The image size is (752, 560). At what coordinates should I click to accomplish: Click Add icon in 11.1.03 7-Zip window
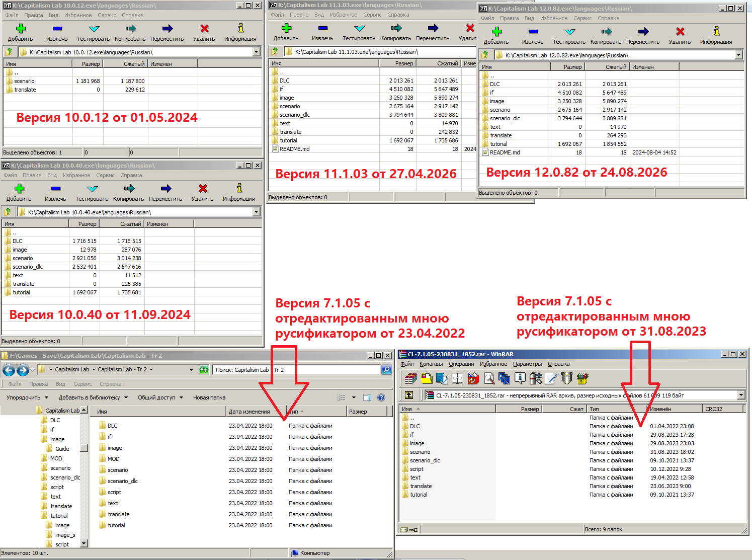click(x=286, y=28)
